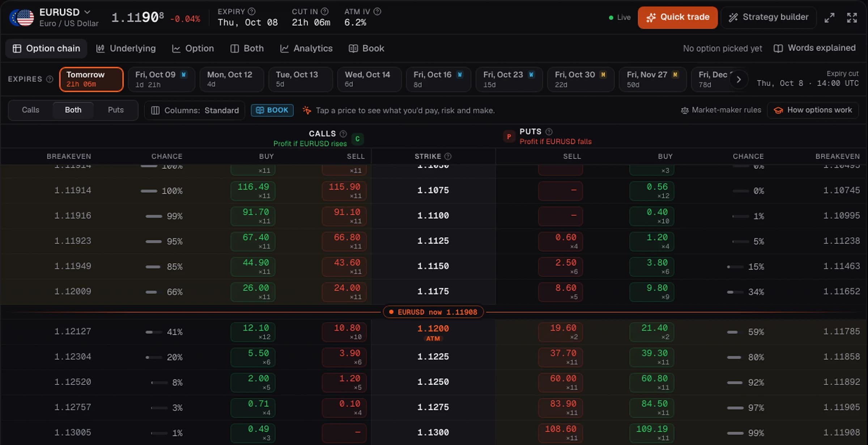Switch to the Underlying tab
The image size is (868, 445).
[126, 48]
